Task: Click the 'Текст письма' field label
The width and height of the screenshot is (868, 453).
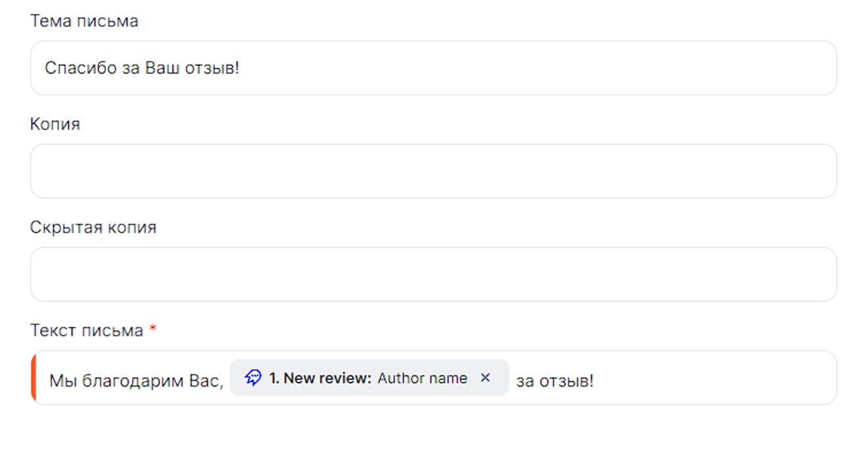Action: pos(87,330)
